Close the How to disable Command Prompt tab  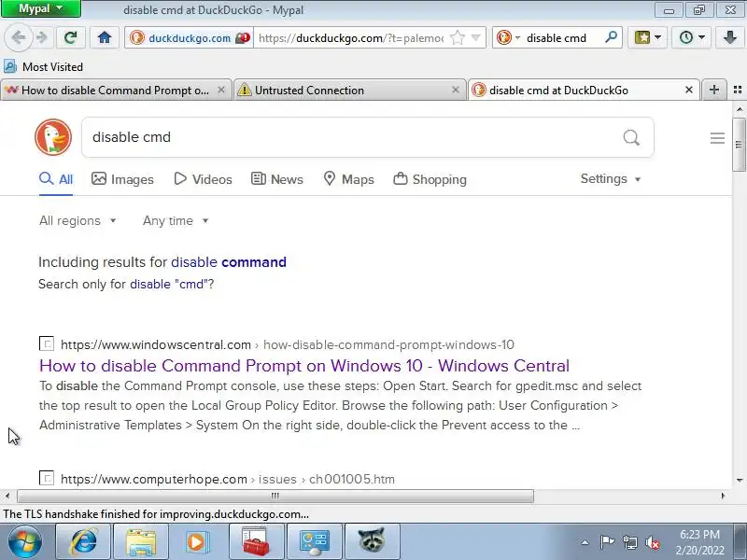[x=221, y=90]
